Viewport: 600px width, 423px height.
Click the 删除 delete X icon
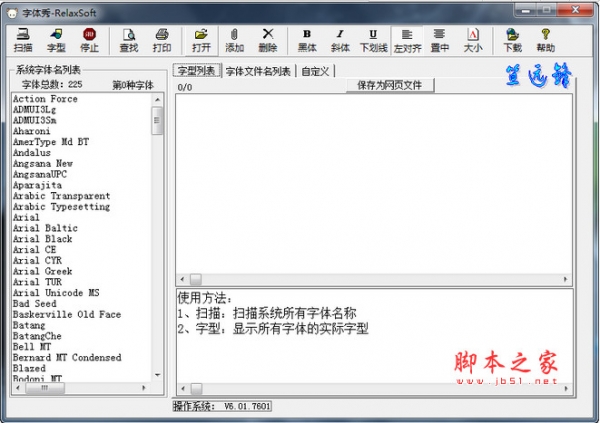point(268,40)
